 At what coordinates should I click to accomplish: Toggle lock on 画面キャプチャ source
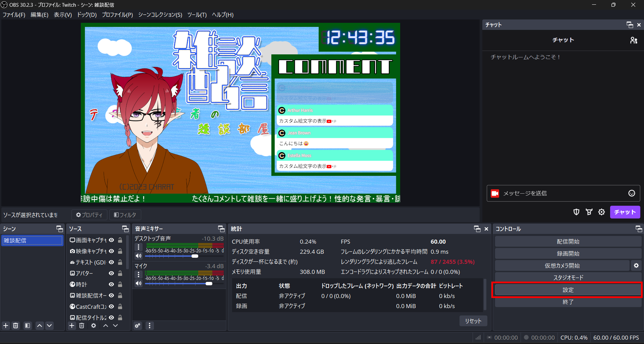click(x=120, y=240)
